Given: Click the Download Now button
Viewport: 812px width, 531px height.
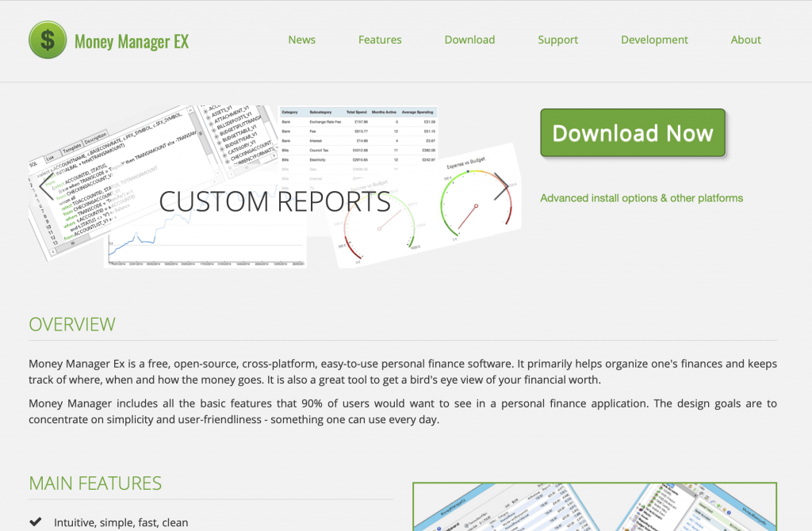Looking at the screenshot, I should [x=633, y=132].
